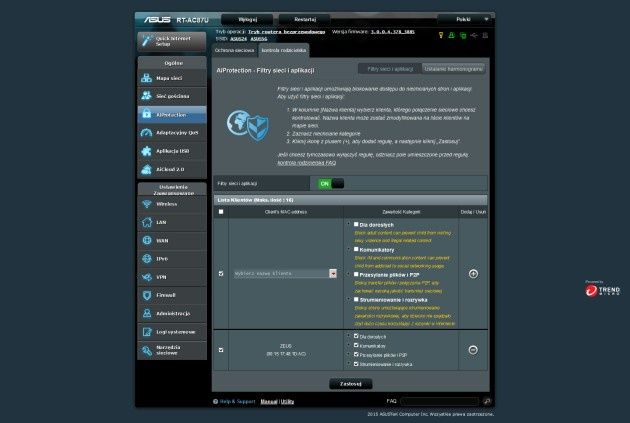Uncheck Strumieniowanie i rozrywka in ZEUS row
630x423 pixels.
(356, 364)
